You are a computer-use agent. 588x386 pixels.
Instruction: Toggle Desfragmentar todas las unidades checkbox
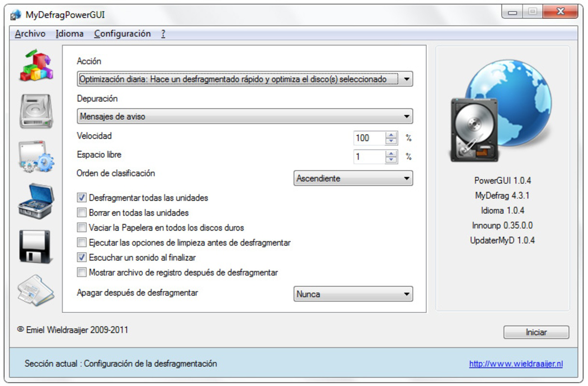[x=82, y=198]
